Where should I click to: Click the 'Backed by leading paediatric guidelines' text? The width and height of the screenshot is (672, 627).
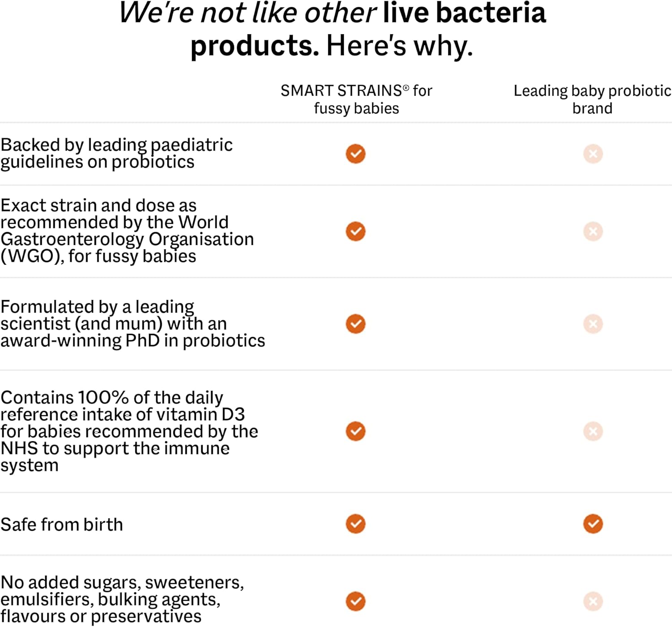(x=116, y=153)
